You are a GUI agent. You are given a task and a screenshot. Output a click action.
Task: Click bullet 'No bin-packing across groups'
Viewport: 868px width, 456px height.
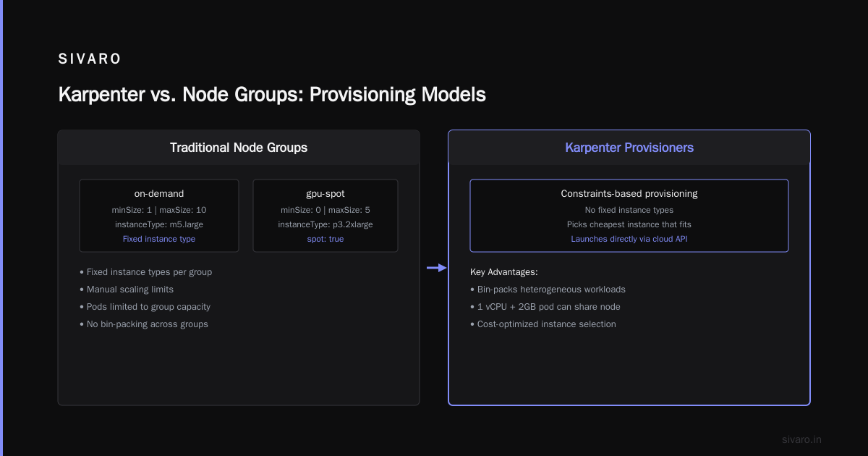143,324
